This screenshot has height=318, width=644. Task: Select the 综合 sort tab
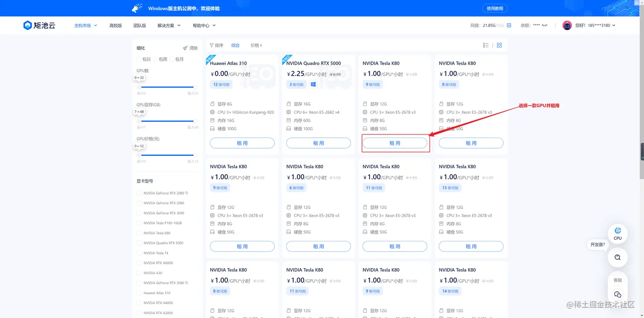236,45
